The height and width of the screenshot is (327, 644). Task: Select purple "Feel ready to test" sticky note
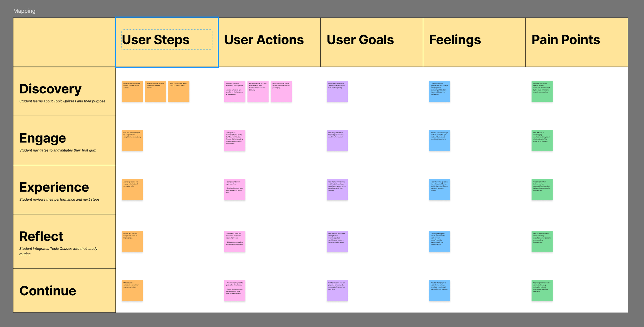pyautogui.click(x=337, y=141)
